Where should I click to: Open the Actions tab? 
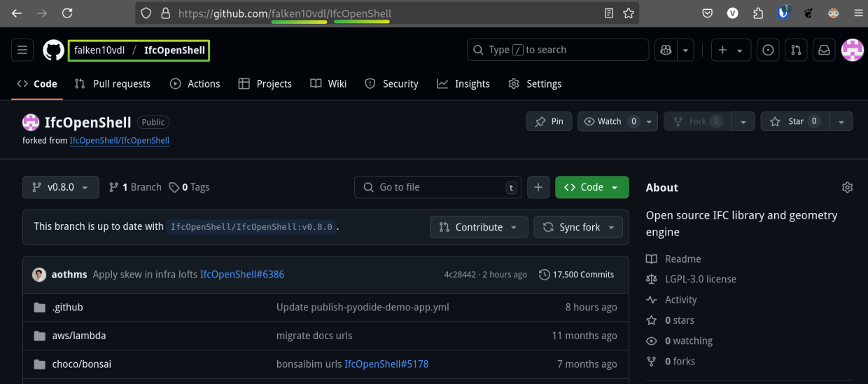coord(195,83)
